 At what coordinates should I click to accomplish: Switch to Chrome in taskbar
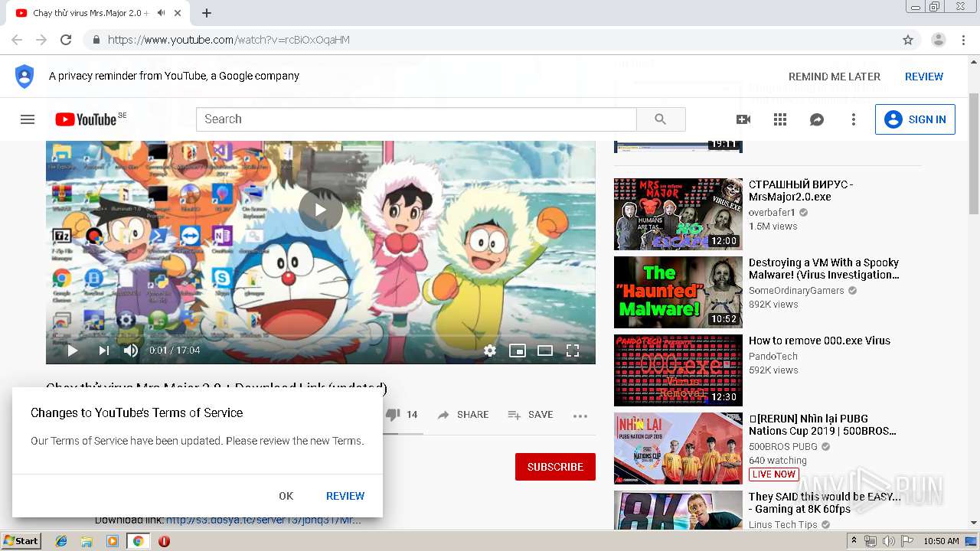tap(138, 541)
